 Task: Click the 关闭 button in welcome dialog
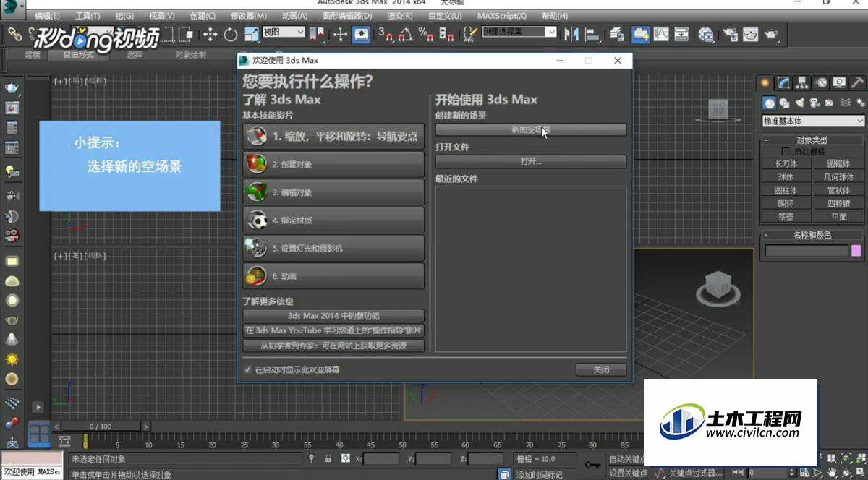[600, 369]
